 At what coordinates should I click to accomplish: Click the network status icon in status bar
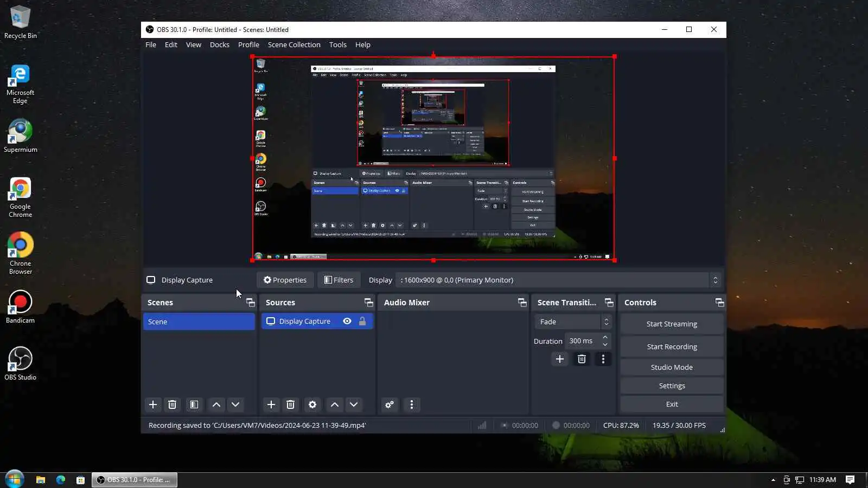coord(482,426)
